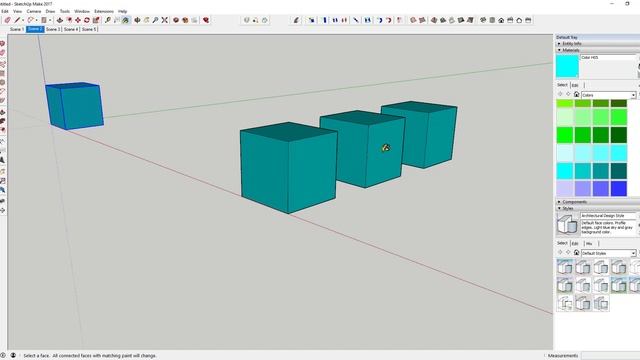This screenshot has width=640, height=360.
Task: Click the Zoom Extents icon
Action: point(164,20)
